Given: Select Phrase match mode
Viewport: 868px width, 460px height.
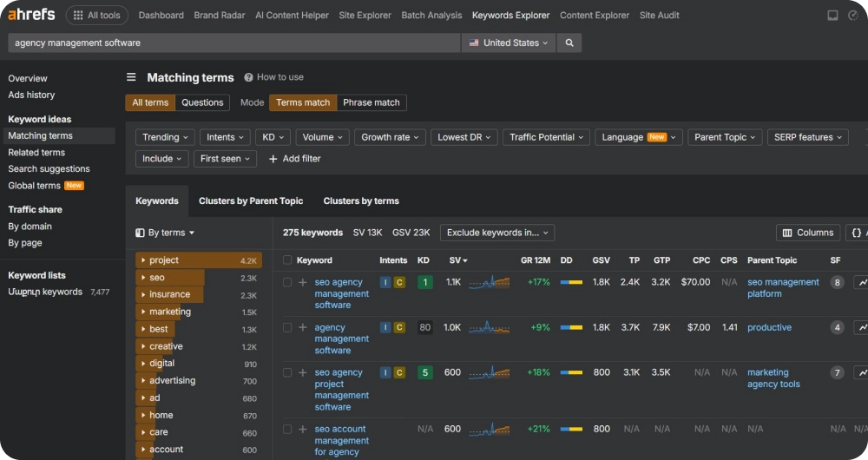Looking at the screenshot, I should pos(372,102).
